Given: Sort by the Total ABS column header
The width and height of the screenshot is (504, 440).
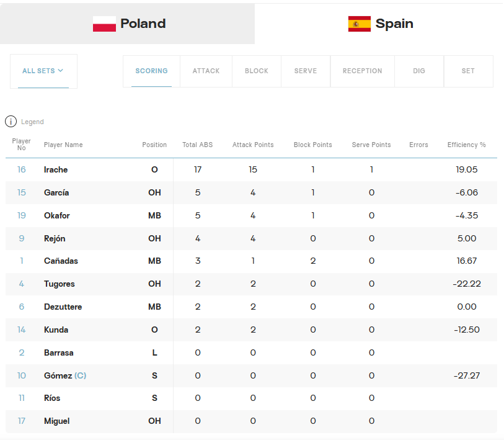Looking at the screenshot, I should [198, 145].
